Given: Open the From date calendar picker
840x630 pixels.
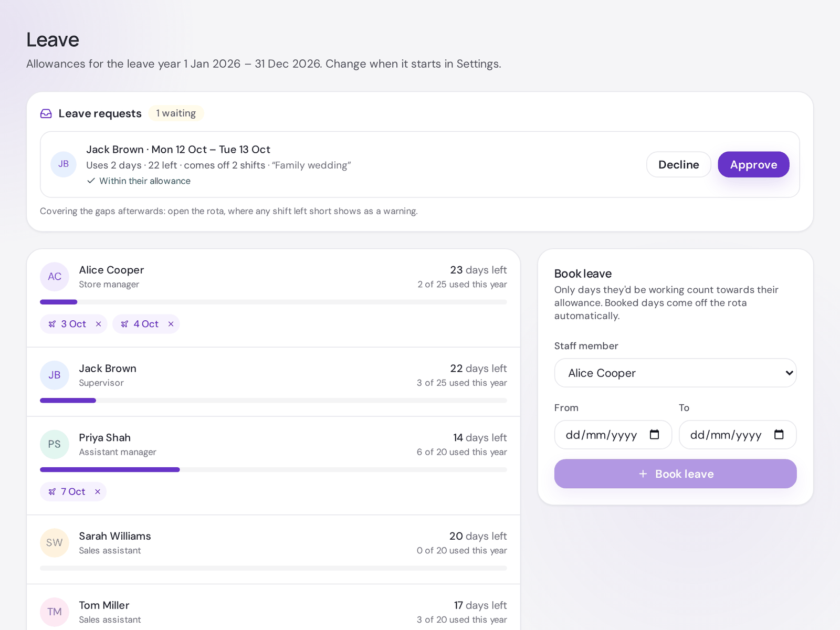Looking at the screenshot, I should [x=654, y=435].
